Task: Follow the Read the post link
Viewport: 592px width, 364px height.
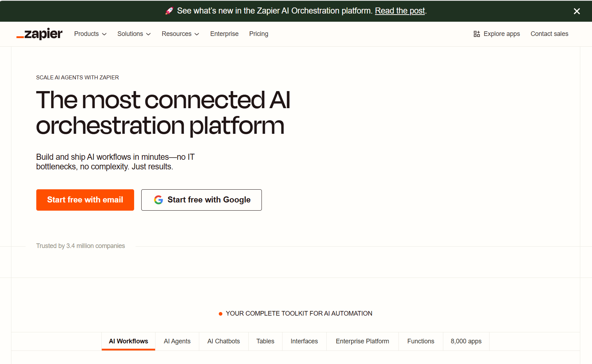Action: click(x=400, y=11)
